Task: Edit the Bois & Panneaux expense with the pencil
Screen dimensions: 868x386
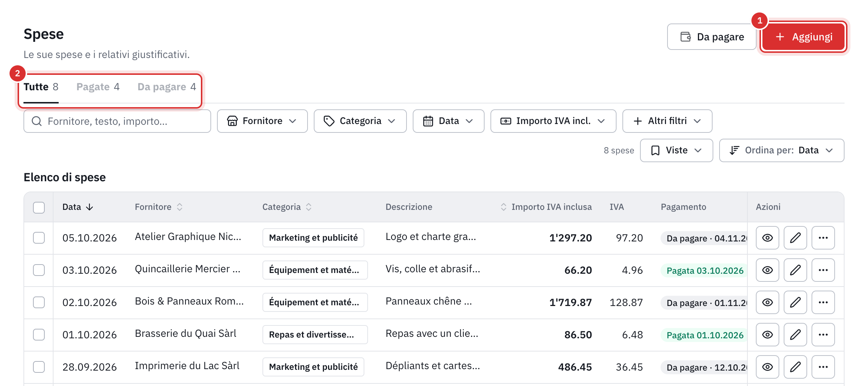Action: [x=795, y=302]
